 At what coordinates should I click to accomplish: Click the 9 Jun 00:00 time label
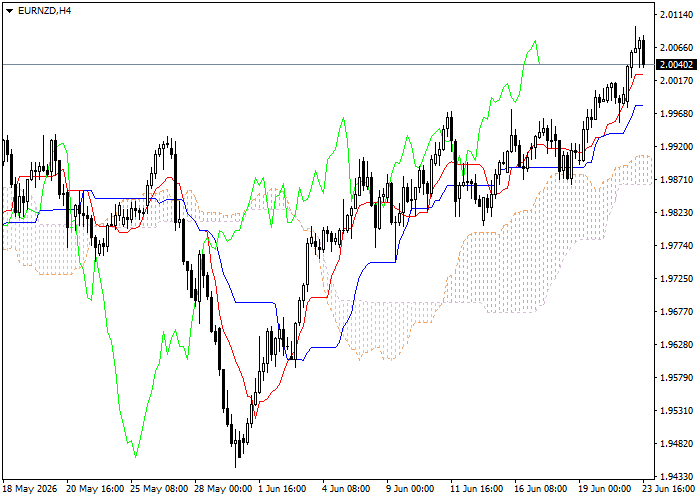pos(410,489)
